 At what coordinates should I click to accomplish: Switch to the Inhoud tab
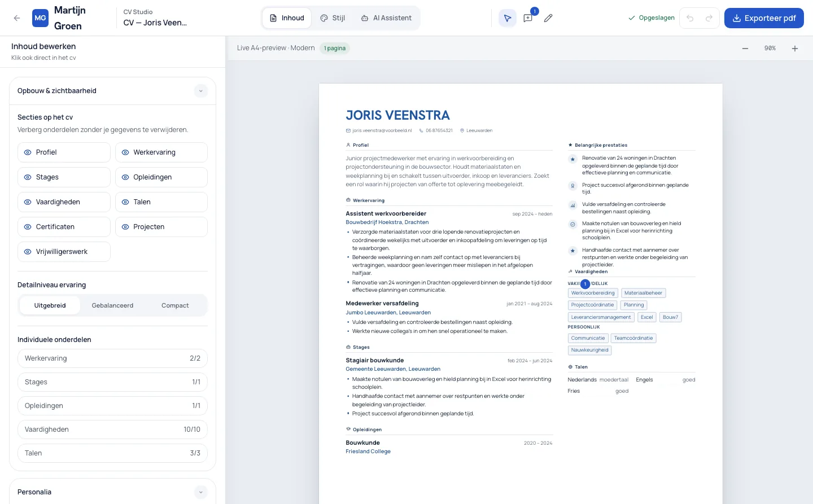coord(287,18)
